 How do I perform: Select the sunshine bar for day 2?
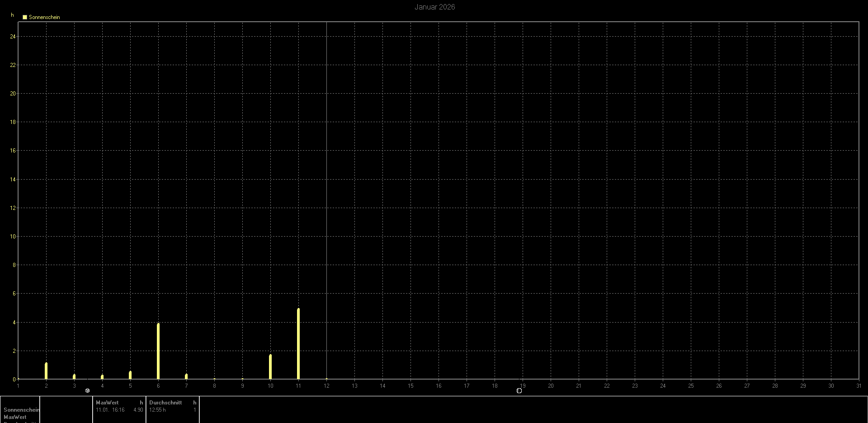[x=46, y=371]
